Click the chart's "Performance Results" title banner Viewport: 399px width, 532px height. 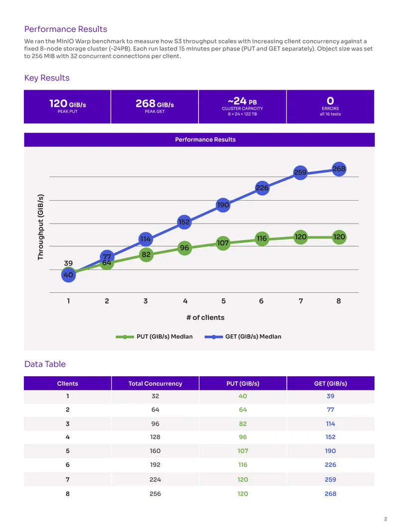point(199,139)
